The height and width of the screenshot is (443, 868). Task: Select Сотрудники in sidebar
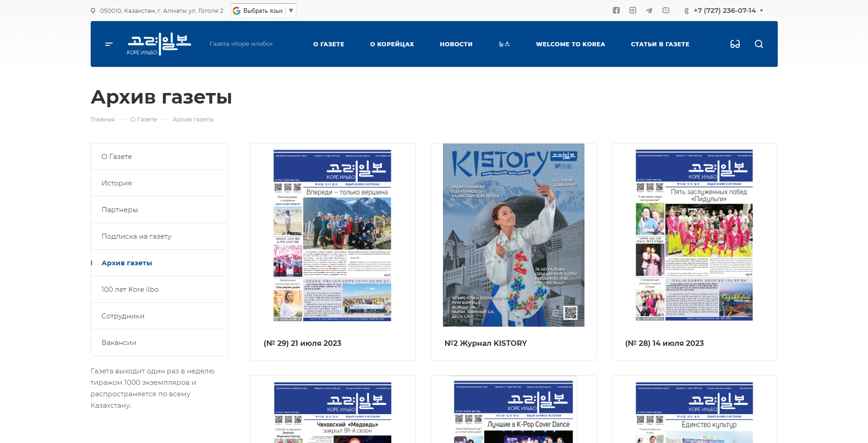[159, 316]
